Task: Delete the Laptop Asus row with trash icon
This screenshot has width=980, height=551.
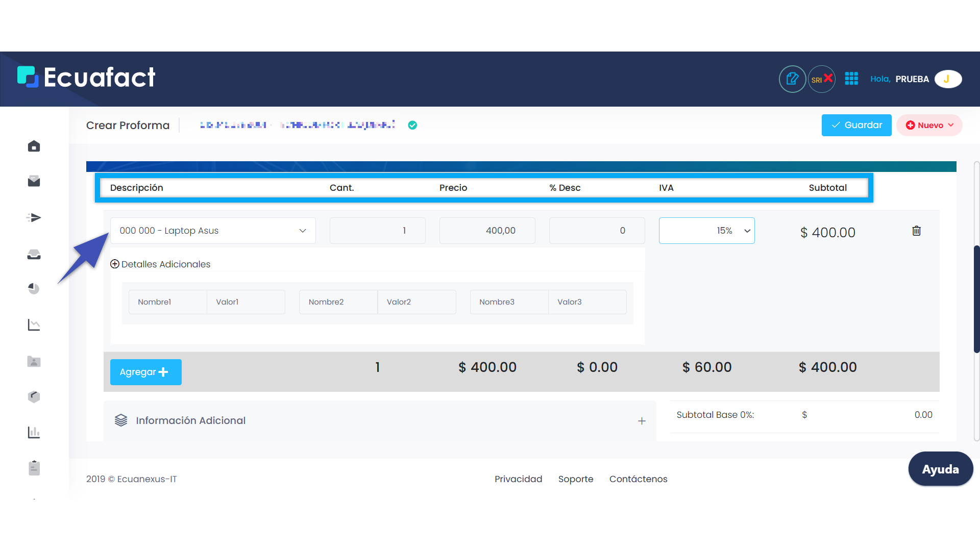Action: pos(916,231)
